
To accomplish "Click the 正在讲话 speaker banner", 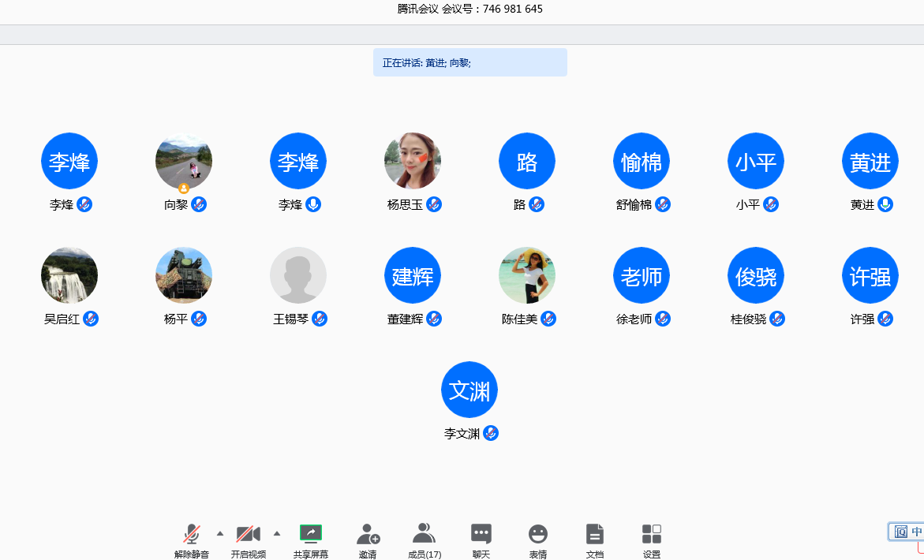I will click(x=469, y=63).
